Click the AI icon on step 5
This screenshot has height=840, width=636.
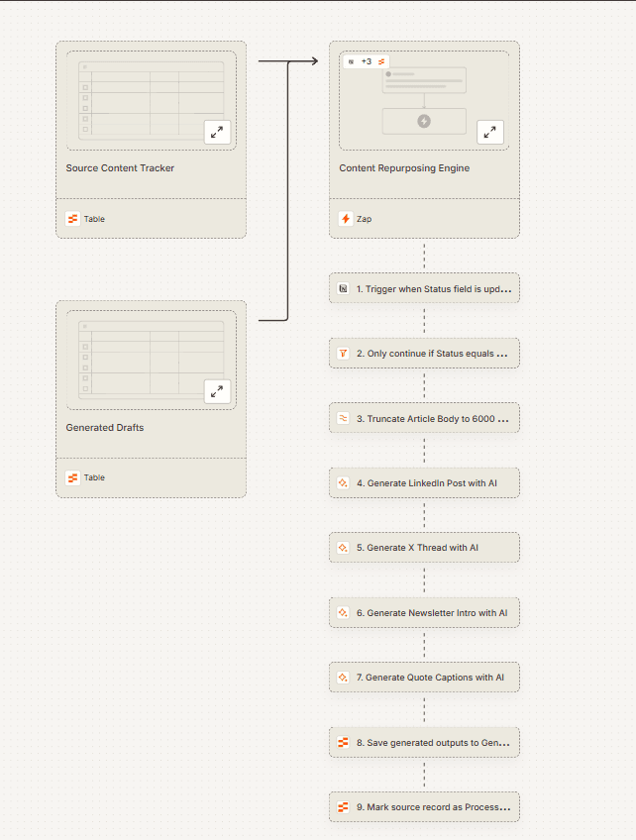click(x=343, y=548)
